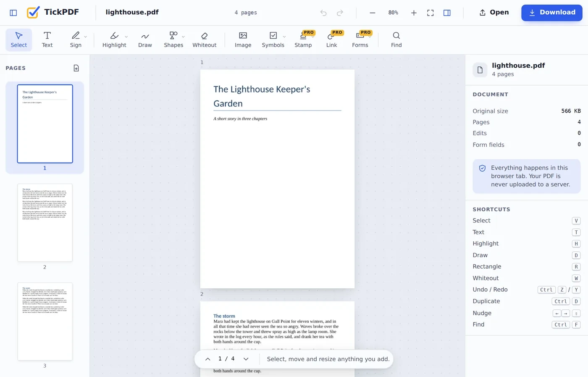Click the TickPDF logo
The width and height of the screenshot is (588, 377).
click(x=53, y=12)
